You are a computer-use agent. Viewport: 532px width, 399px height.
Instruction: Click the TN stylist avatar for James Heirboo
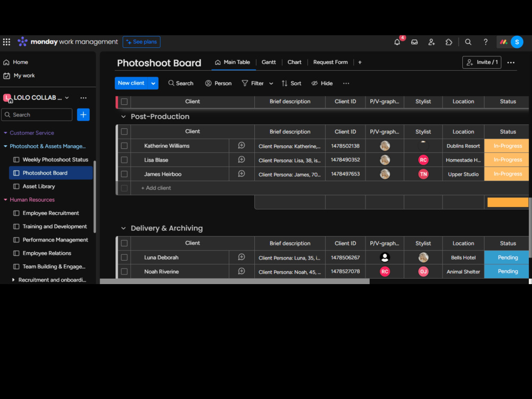coord(423,174)
